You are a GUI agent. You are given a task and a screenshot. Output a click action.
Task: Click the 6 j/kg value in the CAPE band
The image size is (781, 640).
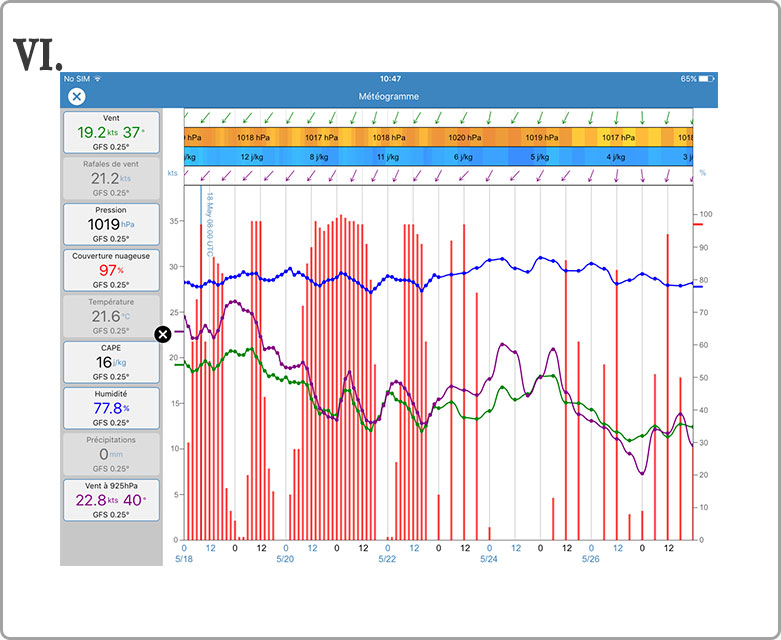click(463, 157)
